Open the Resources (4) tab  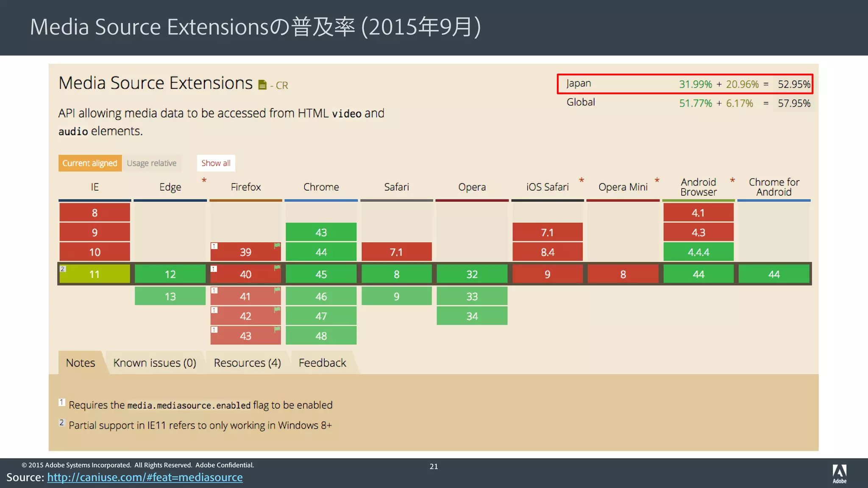coord(247,363)
